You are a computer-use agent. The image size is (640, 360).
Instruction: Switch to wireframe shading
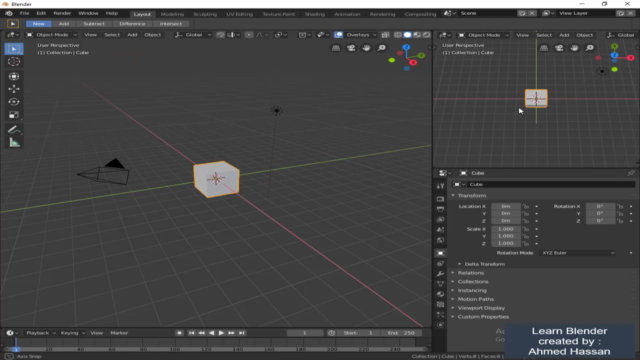(x=398, y=35)
